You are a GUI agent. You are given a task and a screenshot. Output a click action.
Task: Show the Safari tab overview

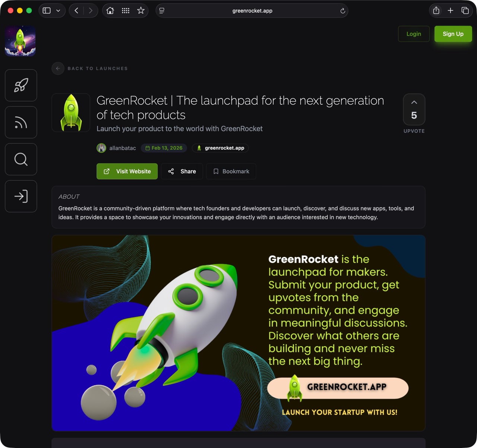click(x=465, y=10)
